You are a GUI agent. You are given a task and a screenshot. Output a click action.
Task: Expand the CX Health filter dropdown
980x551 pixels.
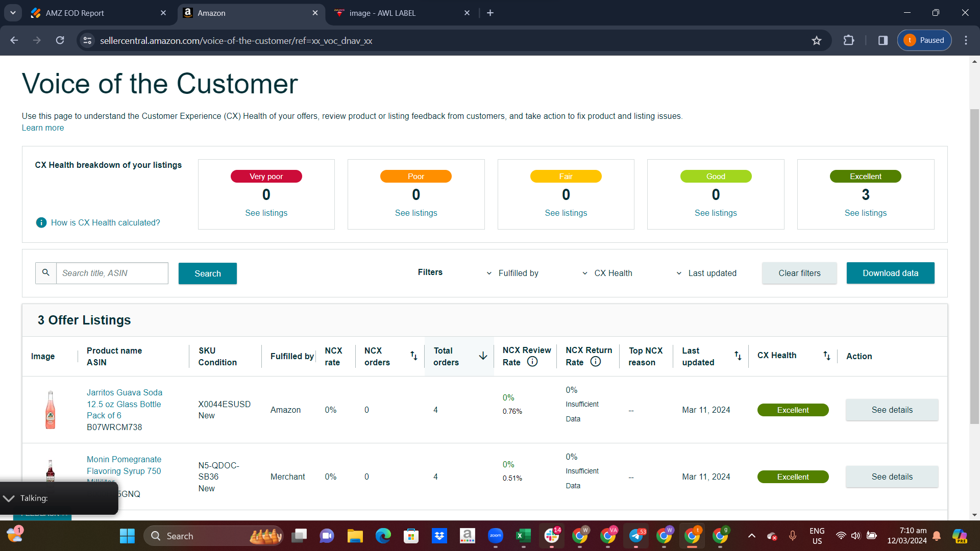(x=607, y=273)
